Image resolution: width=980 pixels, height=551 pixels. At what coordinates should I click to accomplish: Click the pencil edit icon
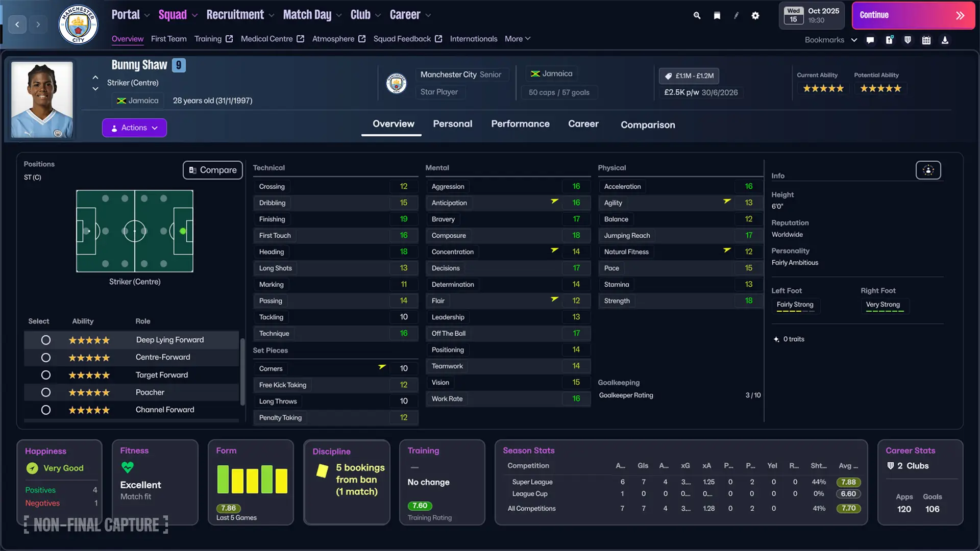tap(736, 15)
